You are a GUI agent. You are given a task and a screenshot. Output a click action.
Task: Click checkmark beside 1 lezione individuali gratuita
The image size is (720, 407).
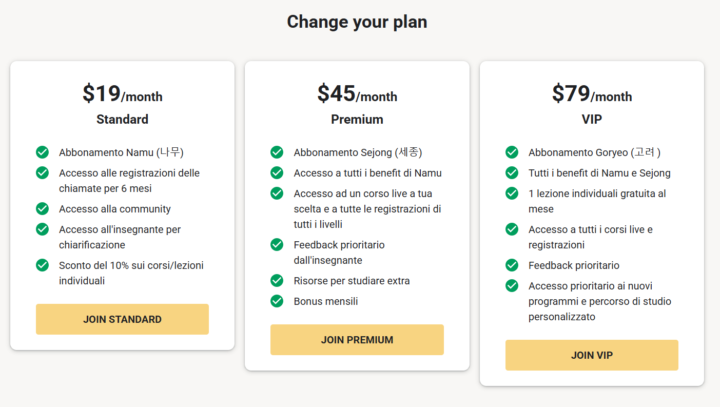[x=512, y=193]
